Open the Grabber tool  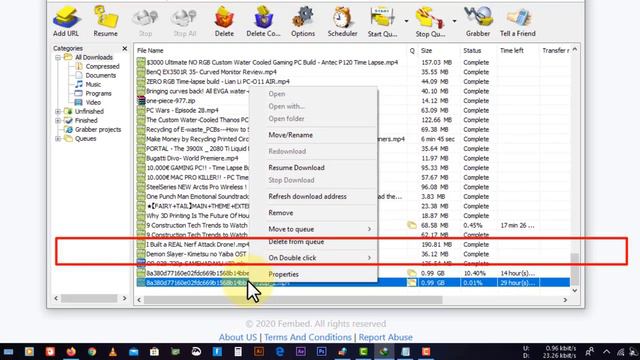tap(478, 22)
